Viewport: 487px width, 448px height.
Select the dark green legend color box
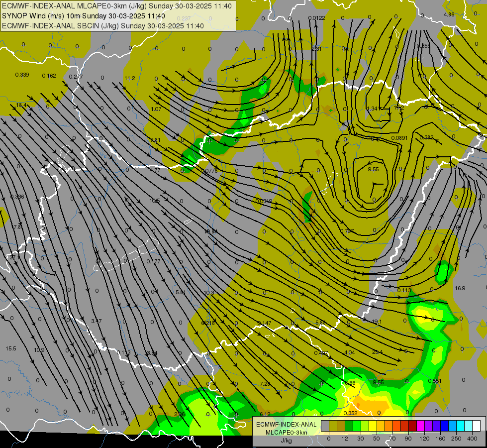click(349, 426)
